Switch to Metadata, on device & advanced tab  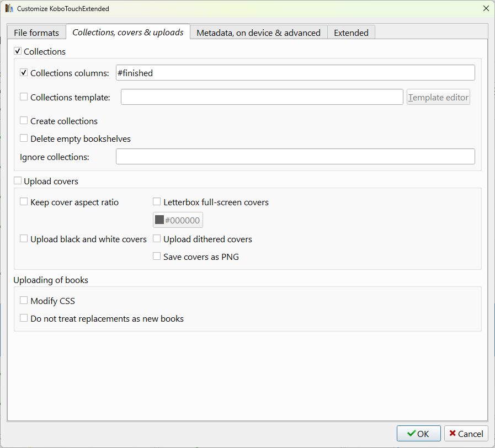pyautogui.click(x=258, y=33)
